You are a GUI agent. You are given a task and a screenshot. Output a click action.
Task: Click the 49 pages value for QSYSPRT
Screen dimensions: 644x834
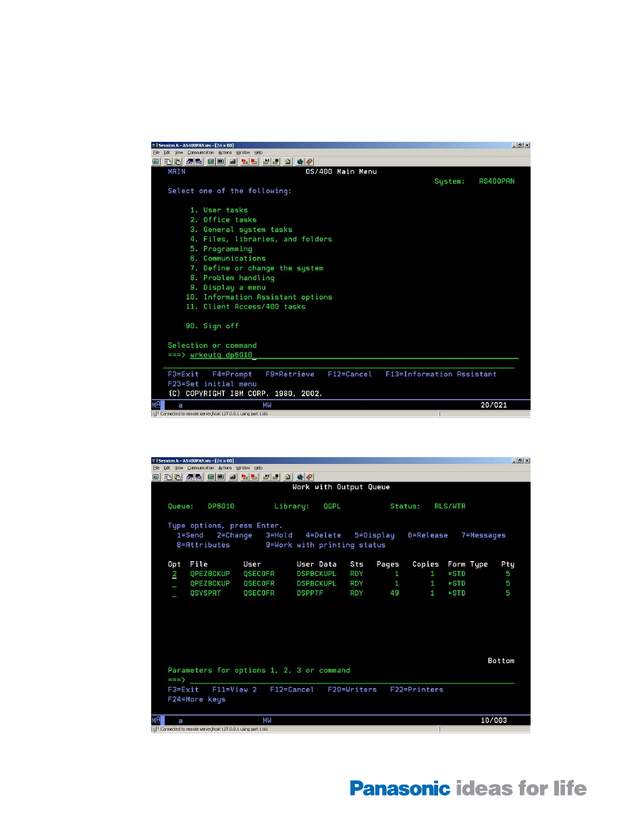[394, 594]
